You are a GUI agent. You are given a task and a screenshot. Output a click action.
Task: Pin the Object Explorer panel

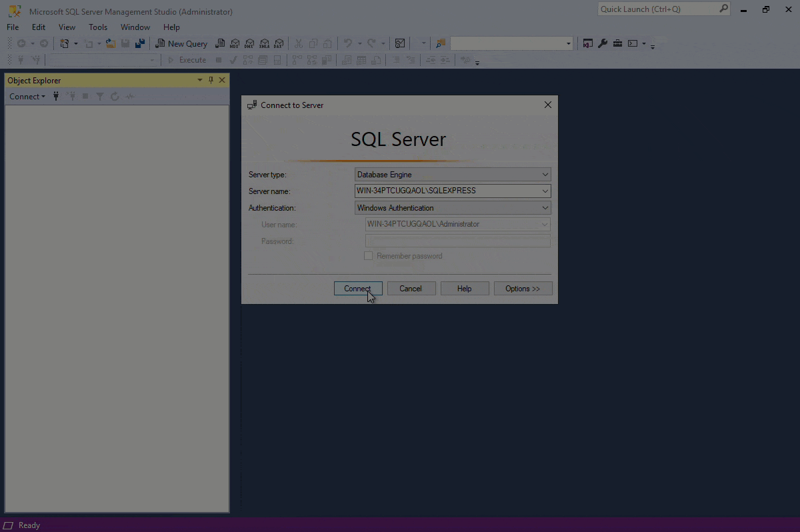(211, 80)
